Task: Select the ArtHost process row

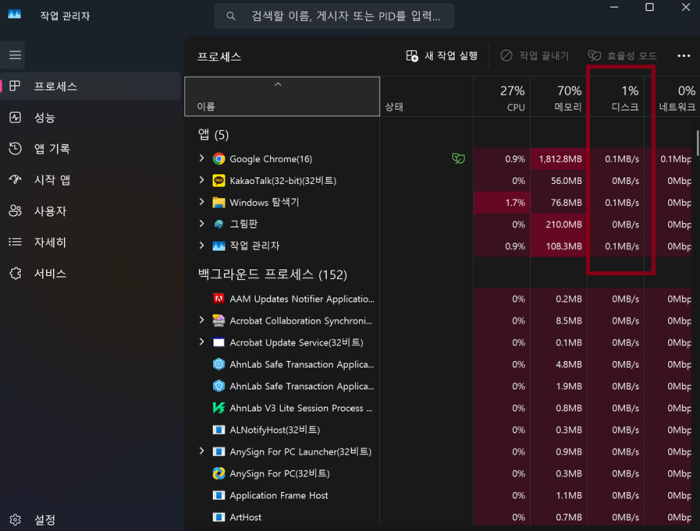Action: 438,517
